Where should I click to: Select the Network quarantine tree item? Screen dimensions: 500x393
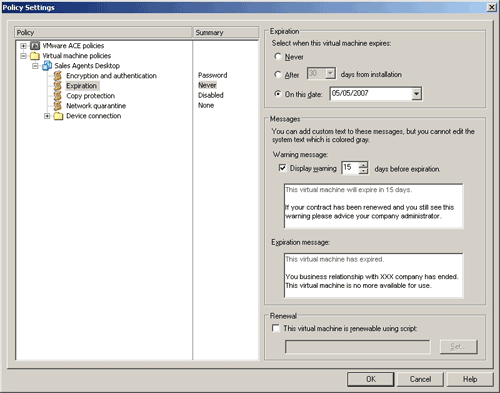(x=96, y=106)
